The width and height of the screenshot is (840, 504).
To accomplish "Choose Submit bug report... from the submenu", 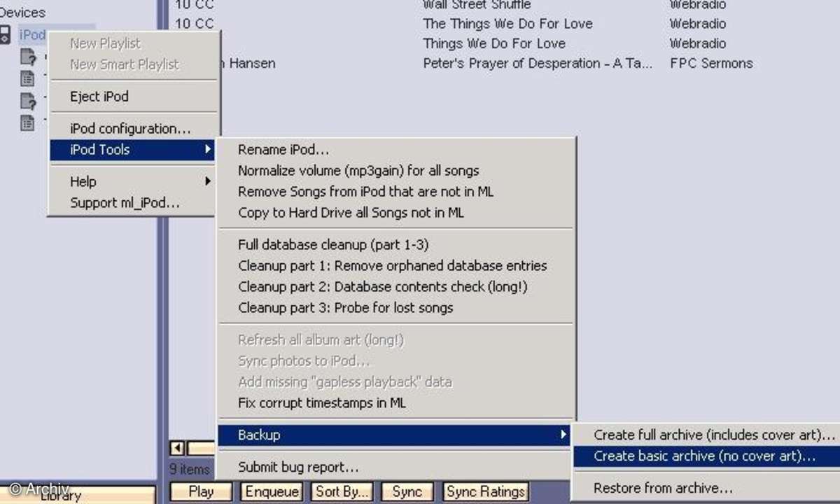I will click(298, 468).
